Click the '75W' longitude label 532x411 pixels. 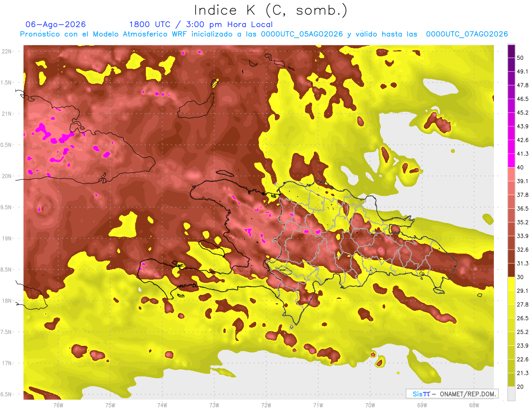coord(110,405)
